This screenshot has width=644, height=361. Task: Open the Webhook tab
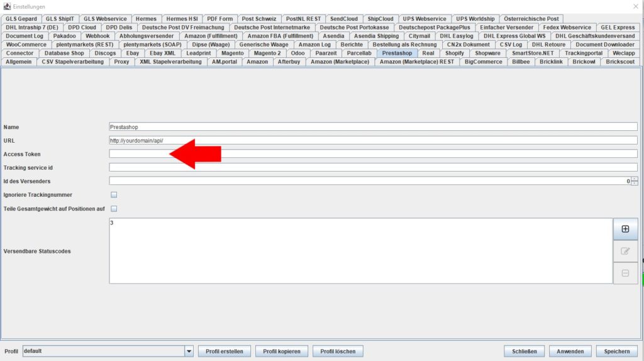coord(97,36)
